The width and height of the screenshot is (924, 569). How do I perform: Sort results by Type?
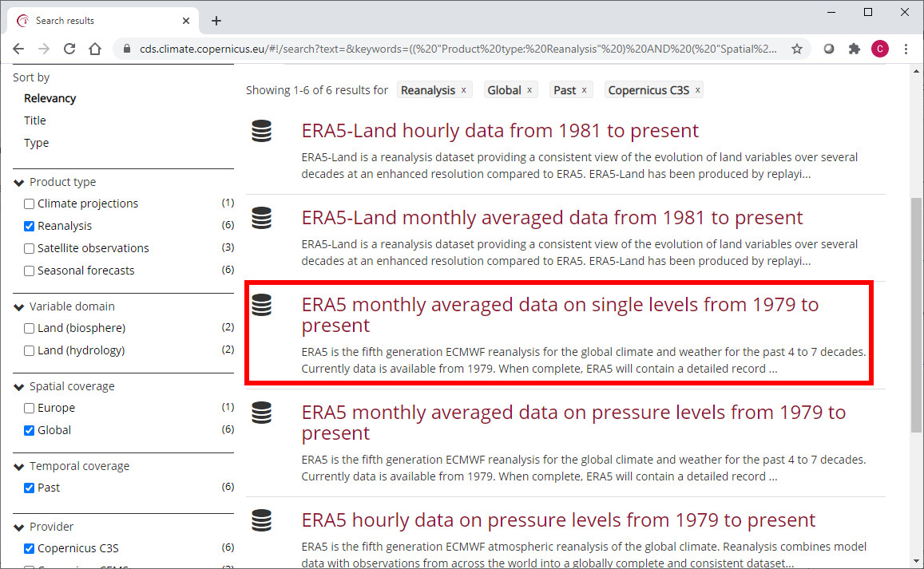[37, 143]
